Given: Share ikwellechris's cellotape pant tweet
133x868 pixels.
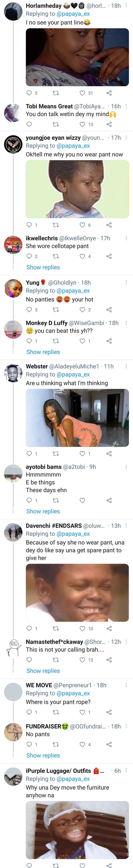Looking at the screenshot, I should (x=109, y=256).
